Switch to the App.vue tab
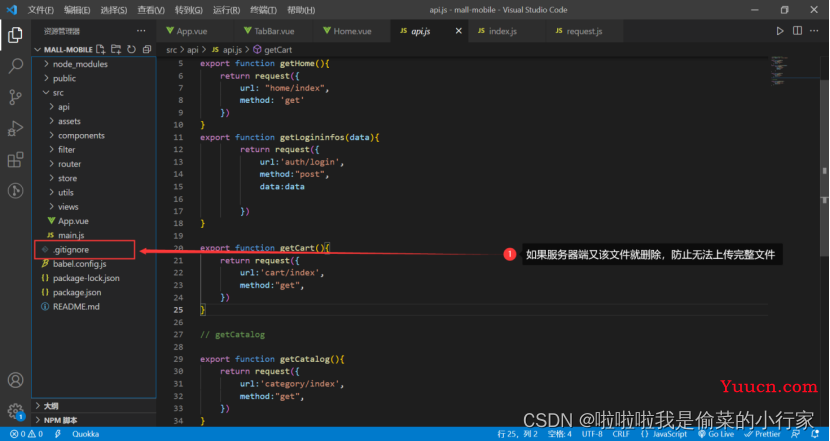This screenshot has height=441, width=830. (195, 31)
